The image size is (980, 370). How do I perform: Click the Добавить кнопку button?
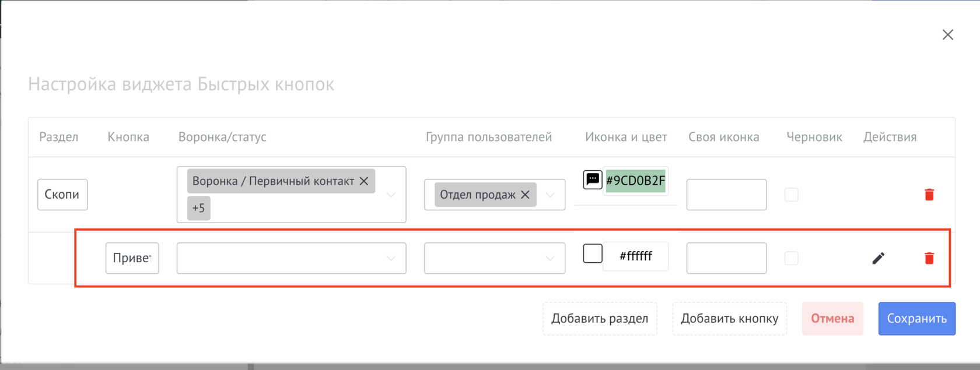pyautogui.click(x=729, y=319)
